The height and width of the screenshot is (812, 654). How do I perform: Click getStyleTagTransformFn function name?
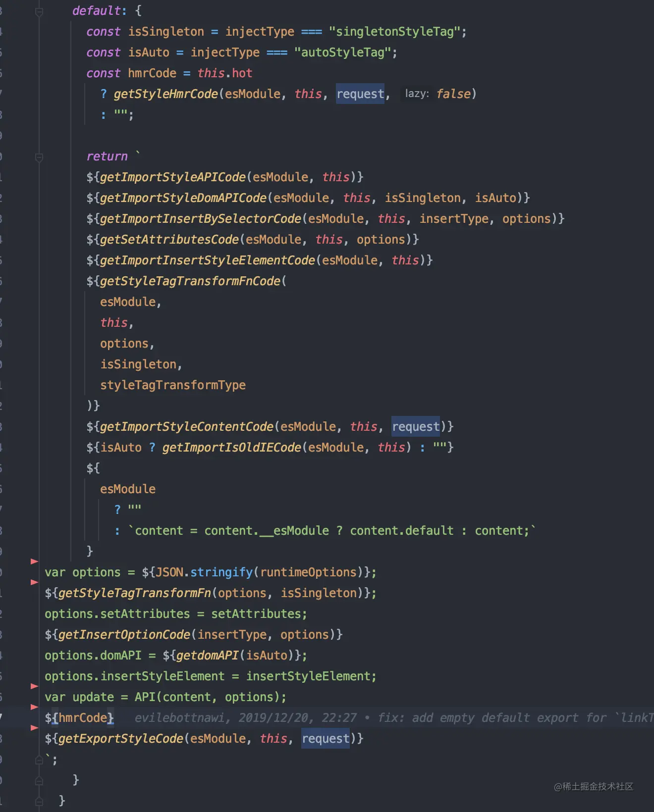(x=135, y=593)
